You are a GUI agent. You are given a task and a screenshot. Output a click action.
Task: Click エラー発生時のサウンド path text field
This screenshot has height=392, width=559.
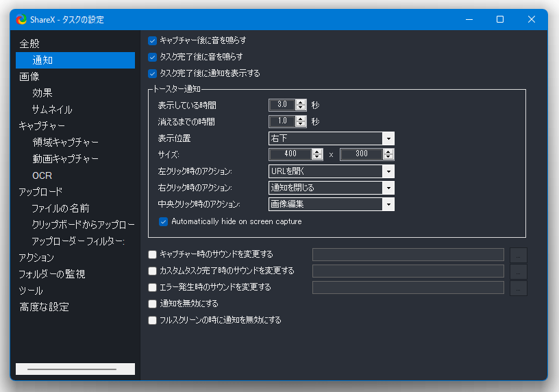408,288
